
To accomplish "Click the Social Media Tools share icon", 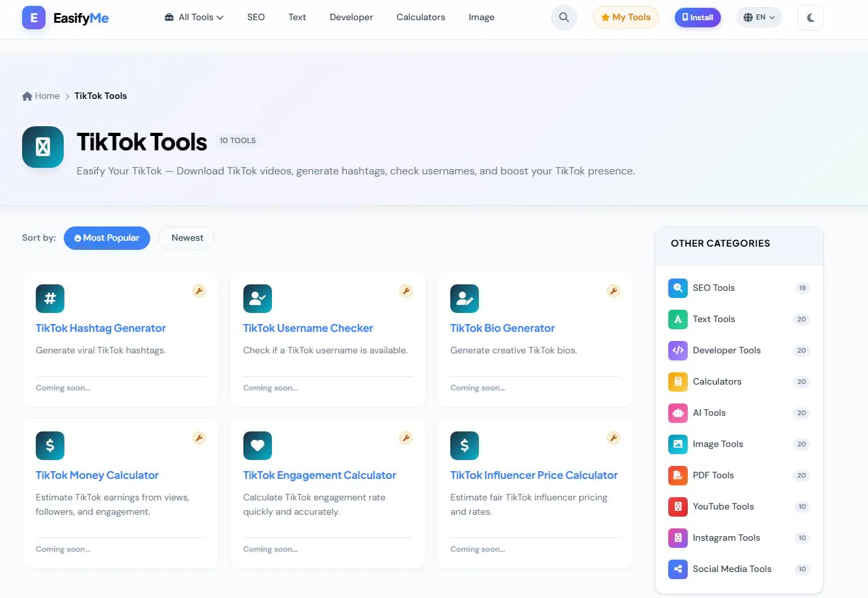I will point(678,569).
